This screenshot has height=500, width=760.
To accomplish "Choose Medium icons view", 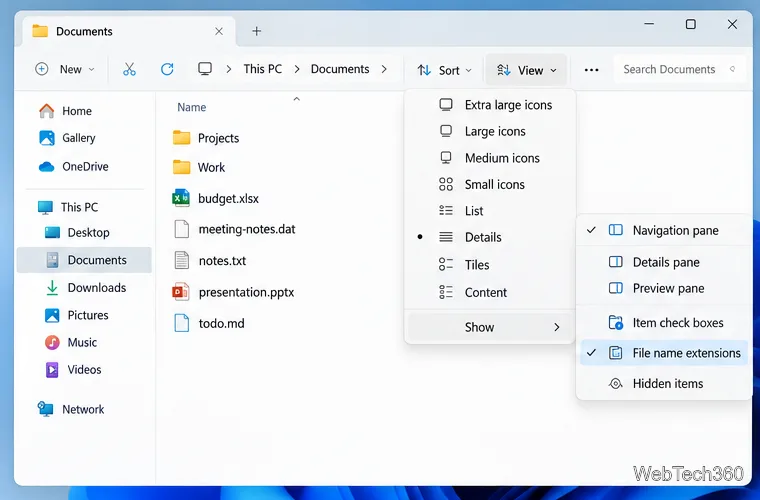I will (490, 158).
